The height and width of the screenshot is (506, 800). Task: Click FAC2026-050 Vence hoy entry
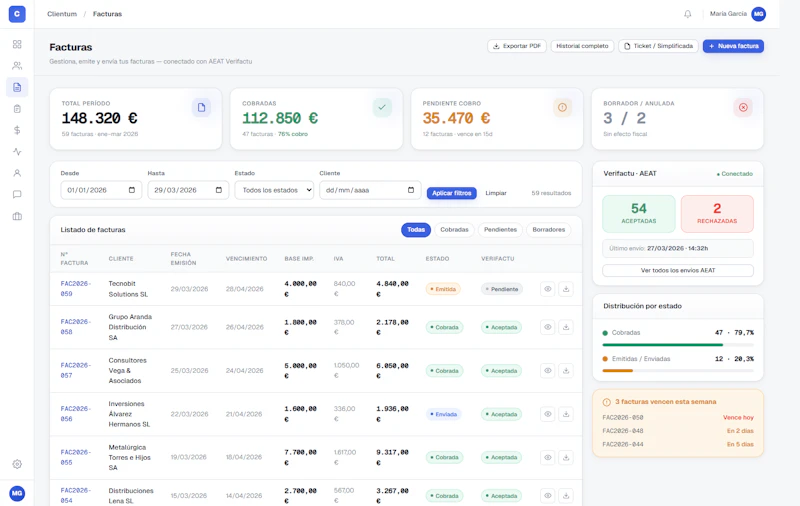(x=678, y=417)
